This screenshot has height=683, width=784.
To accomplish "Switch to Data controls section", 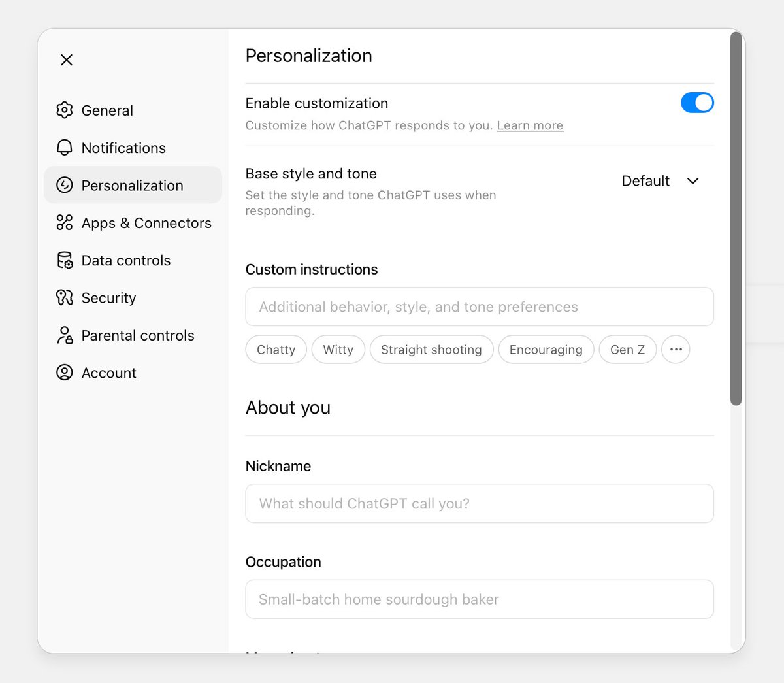I will pyautogui.click(x=133, y=260).
